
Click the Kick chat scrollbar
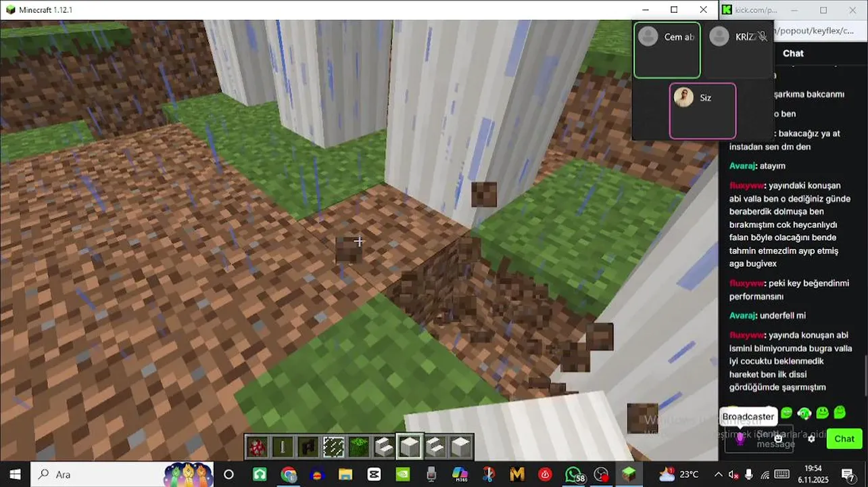tap(865, 375)
